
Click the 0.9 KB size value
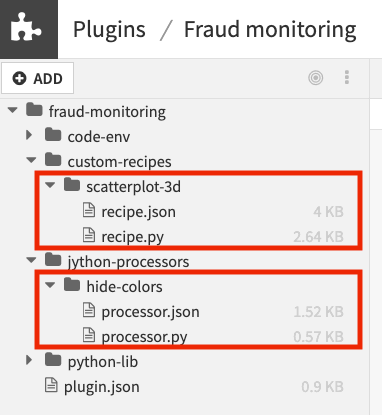(322, 387)
